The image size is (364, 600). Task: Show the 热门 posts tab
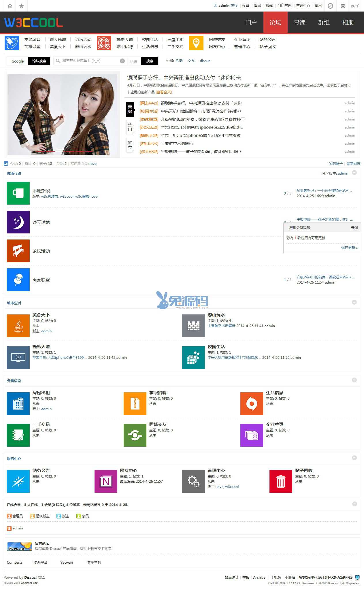[130, 127]
